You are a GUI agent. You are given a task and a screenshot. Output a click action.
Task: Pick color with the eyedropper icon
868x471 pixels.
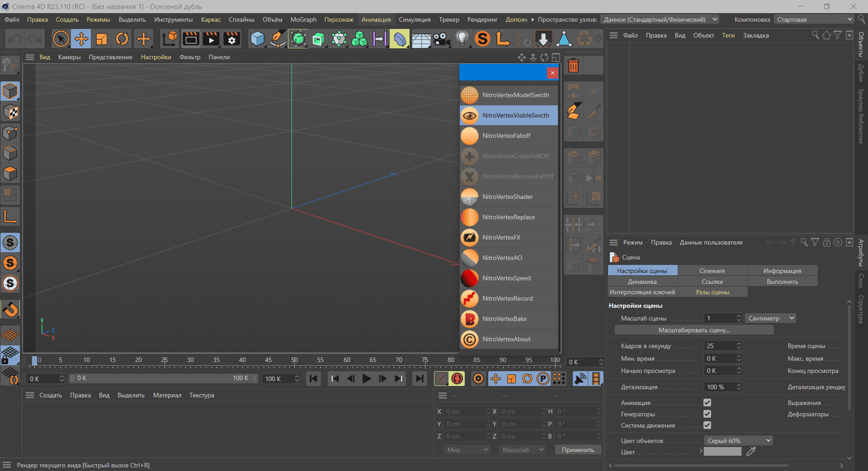tap(751, 451)
